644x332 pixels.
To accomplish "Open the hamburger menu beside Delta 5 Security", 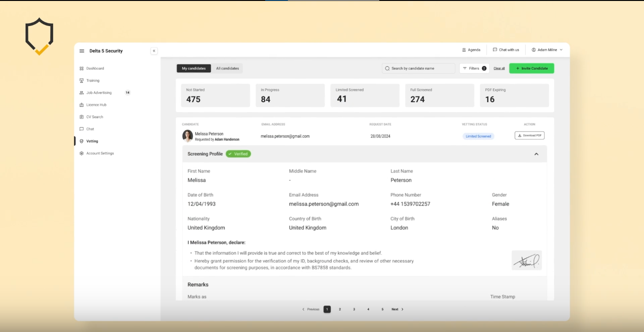I will [81, 51].
